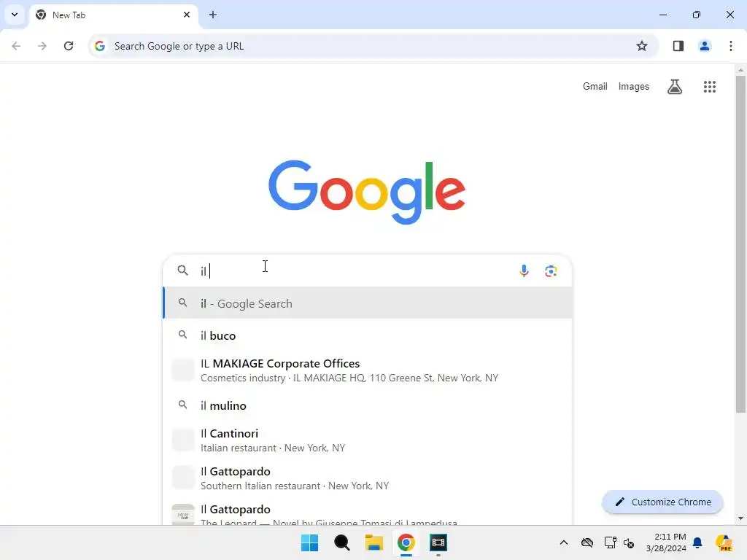This screenshot has height=560, width=747.
Task: Choose Il Gattopardo Southern Italian restaurant
Action: pyautogui.click(x=368, y=478)
